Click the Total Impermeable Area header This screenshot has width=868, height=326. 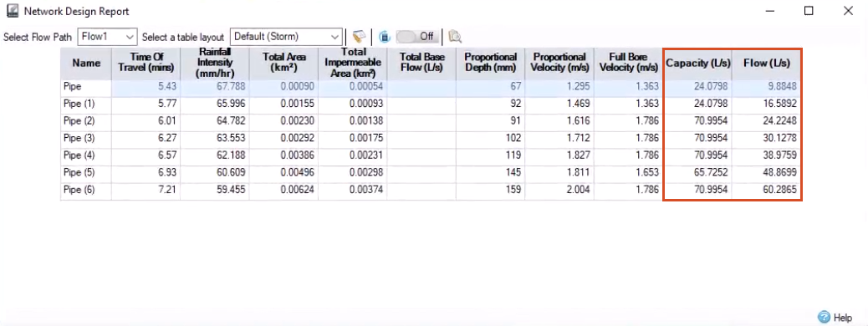pyautogui.click(x=353, y=64)
